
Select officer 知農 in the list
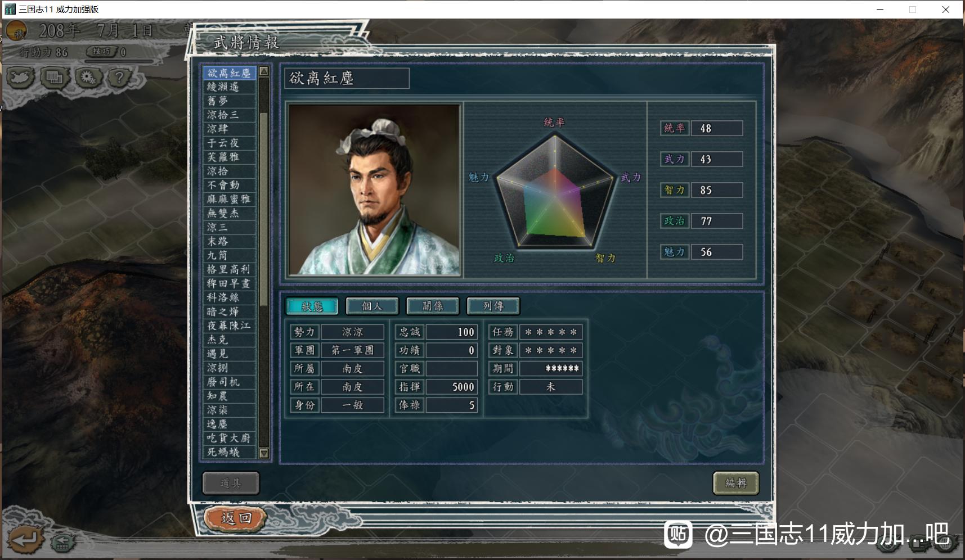[230, 396]
